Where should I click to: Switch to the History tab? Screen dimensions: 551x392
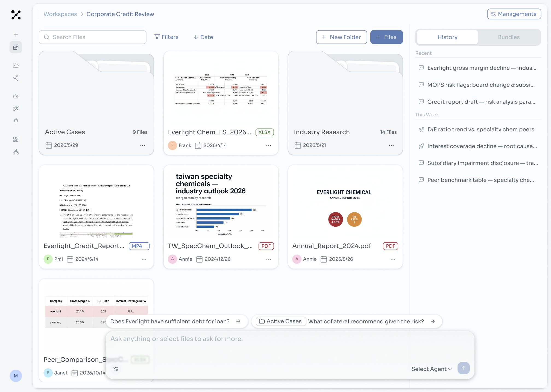[447, 37]
